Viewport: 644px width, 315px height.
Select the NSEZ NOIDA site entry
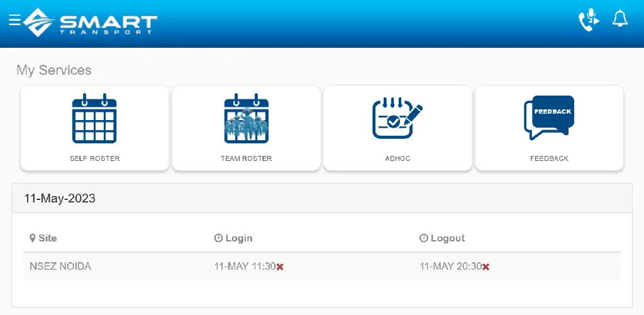point(60,266)
